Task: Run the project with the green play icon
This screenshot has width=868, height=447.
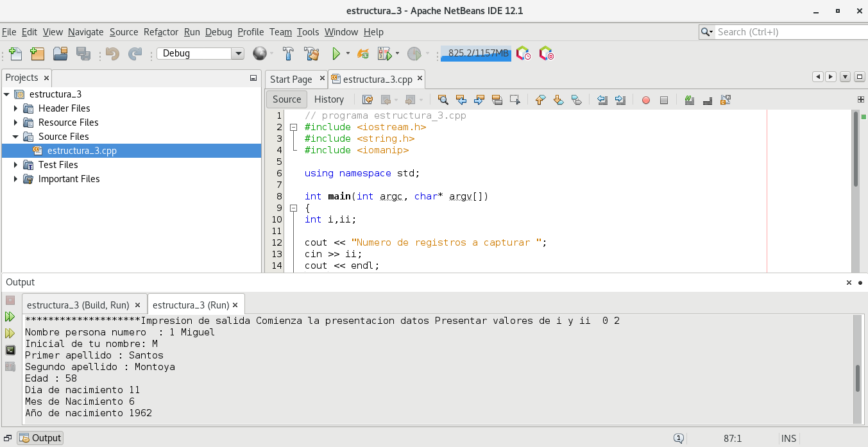Action: 336,54
